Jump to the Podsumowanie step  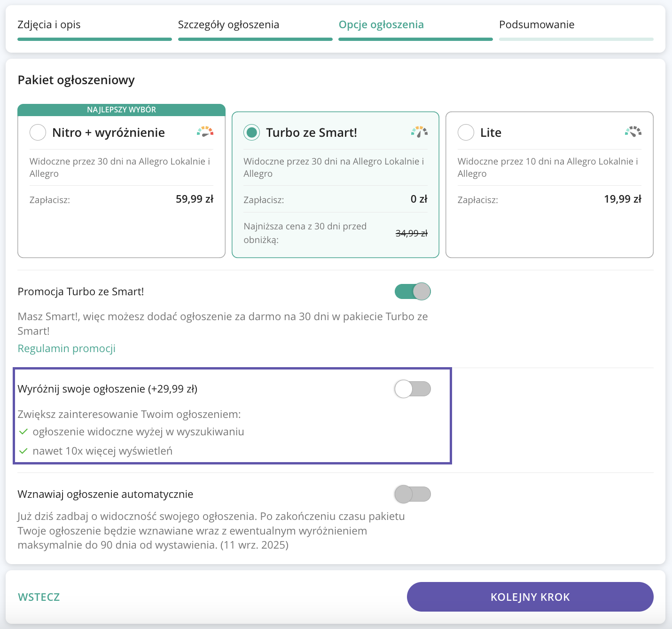(x=537, y=25)
